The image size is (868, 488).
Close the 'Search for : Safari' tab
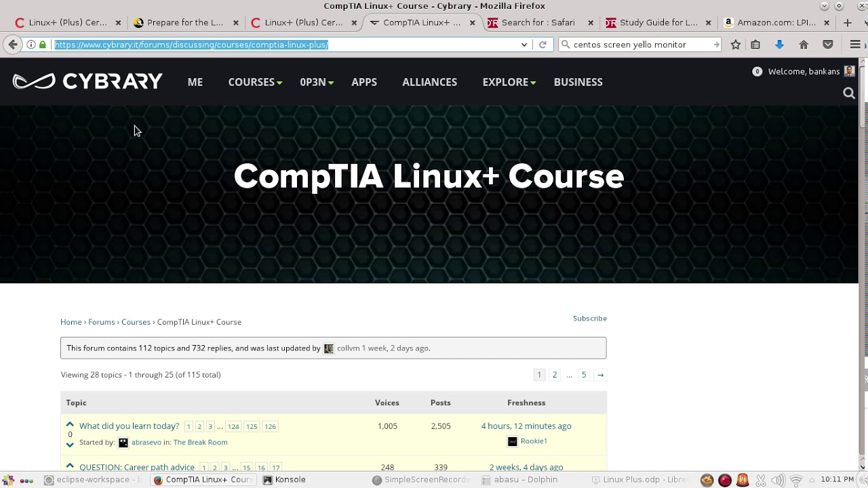click(x=590, y=22)
